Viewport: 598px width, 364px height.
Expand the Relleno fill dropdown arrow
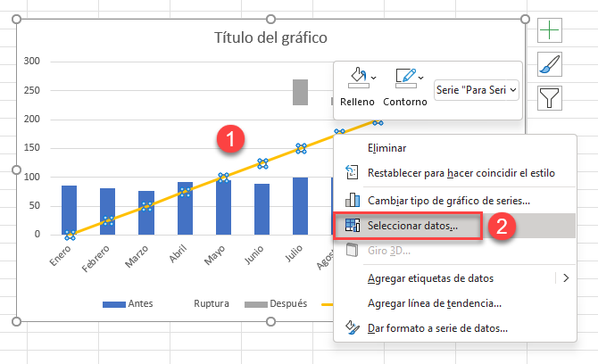pyautogui.click(x=374, y=78)
